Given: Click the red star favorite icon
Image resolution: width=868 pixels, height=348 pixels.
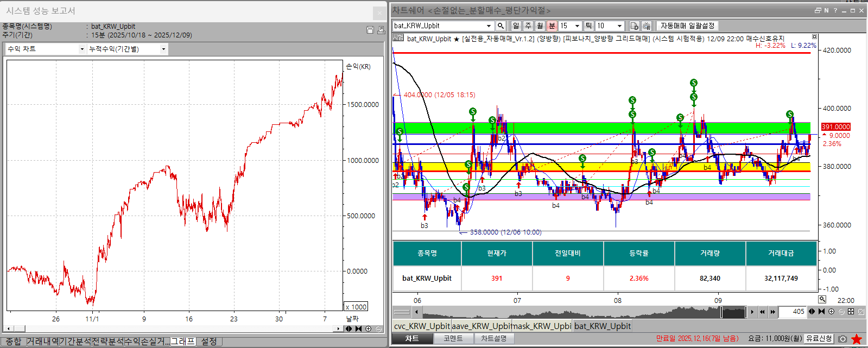Looking at the screenshot, I should 857,339.
